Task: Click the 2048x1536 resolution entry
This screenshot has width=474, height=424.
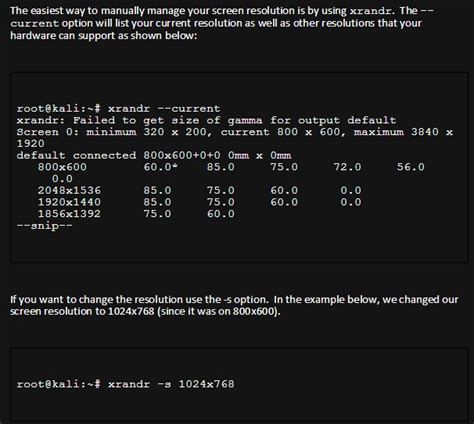Action: (69, 190)
